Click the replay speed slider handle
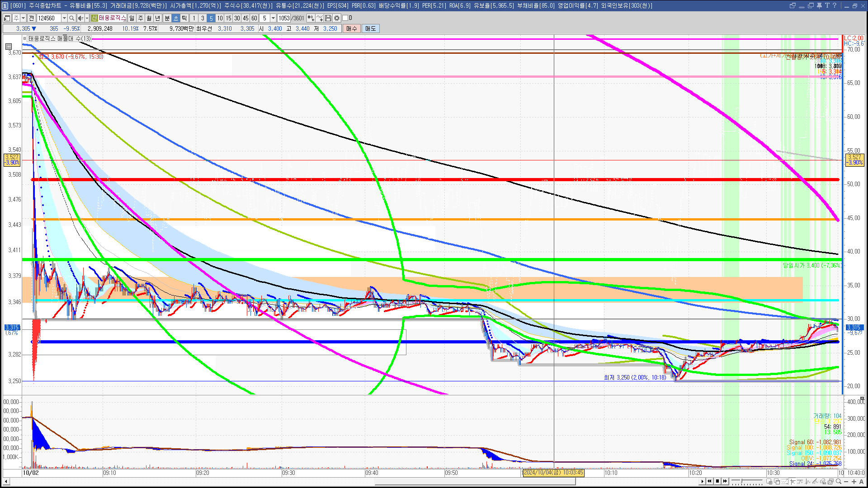Image resolution: width=868 pixels, height=488 pixels. [741, 481]
